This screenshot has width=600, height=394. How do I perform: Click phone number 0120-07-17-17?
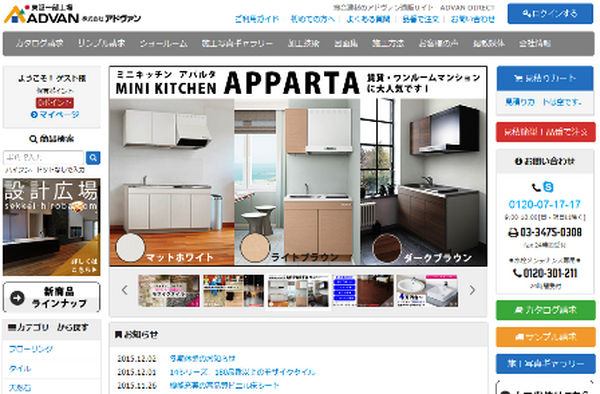point(545,204)
